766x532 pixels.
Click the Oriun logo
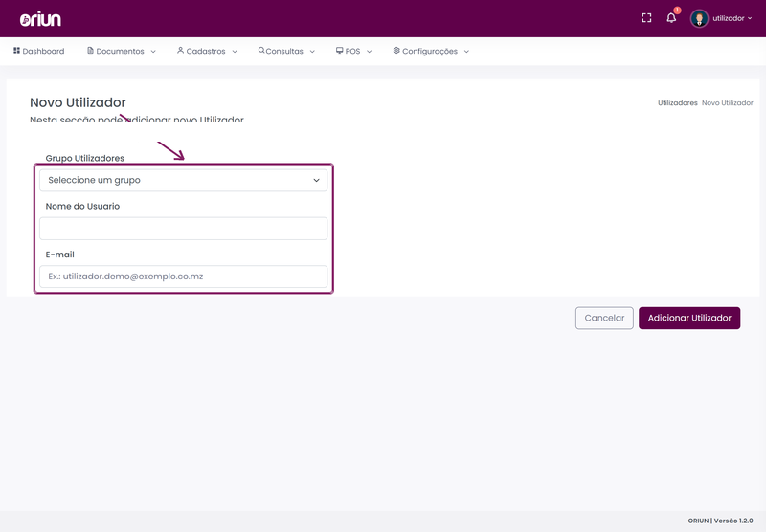pos(40,19)
